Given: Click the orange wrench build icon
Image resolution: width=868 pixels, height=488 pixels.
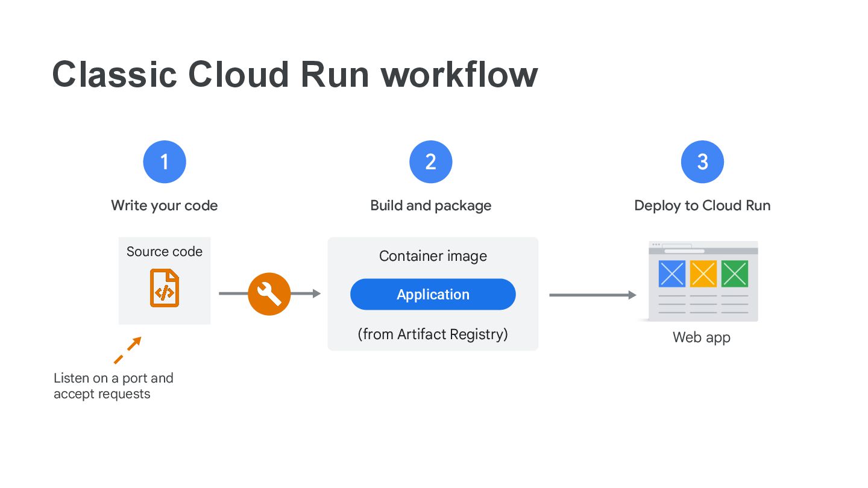Looking at the screenshot, I should pyautogui.click(x=269, y=294).
